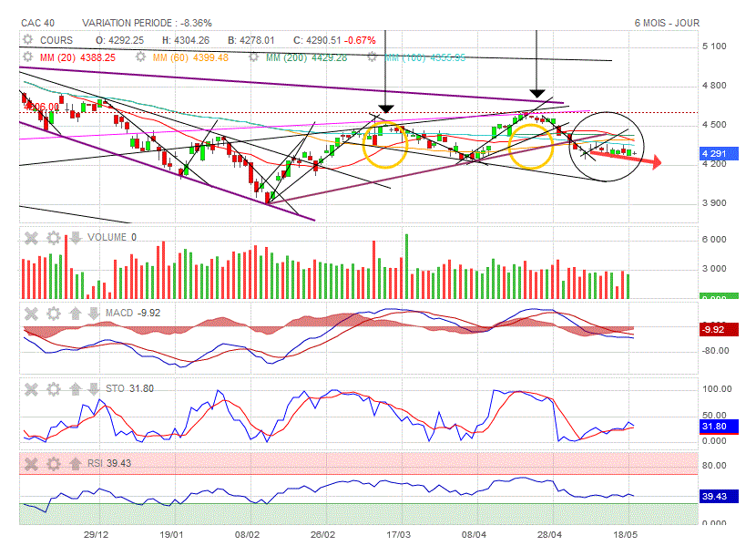Open settings gear for MM (60)
Screen dimensions: 756x546
coord(140,57)
